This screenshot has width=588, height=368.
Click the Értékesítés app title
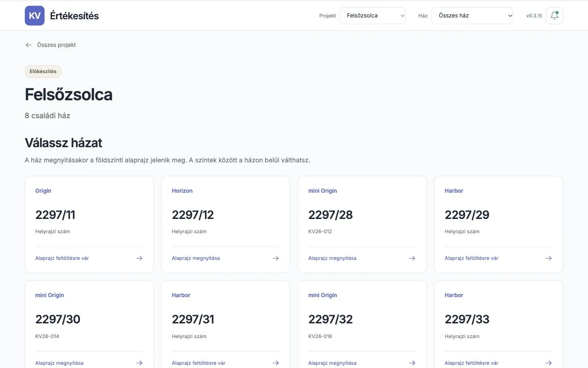(74, 16)
